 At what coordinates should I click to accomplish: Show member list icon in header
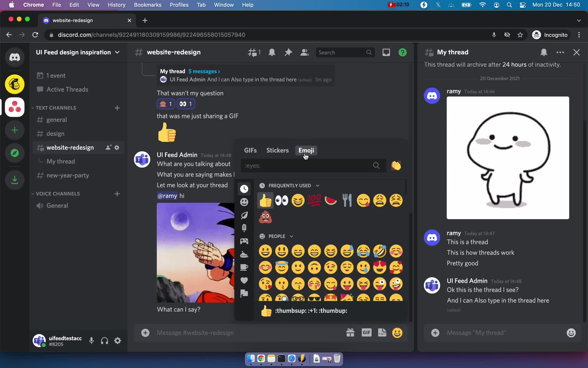pos(304,52)
